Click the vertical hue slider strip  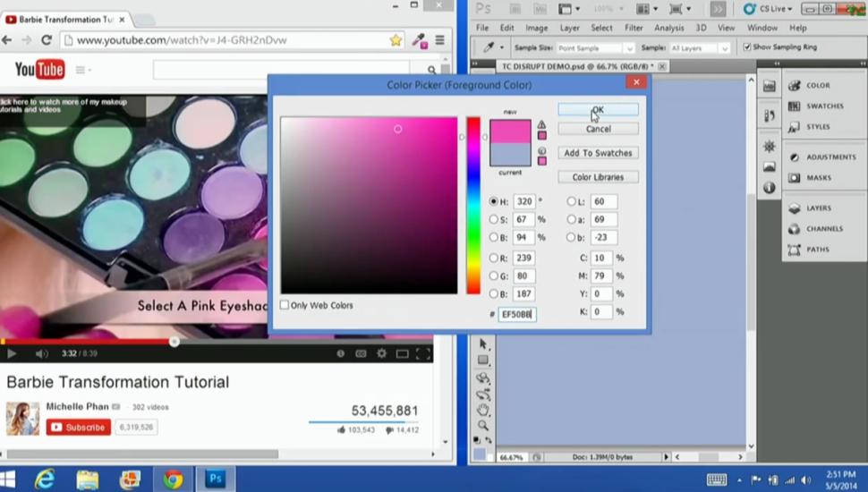pyautogui.click(x=472, y=206)
